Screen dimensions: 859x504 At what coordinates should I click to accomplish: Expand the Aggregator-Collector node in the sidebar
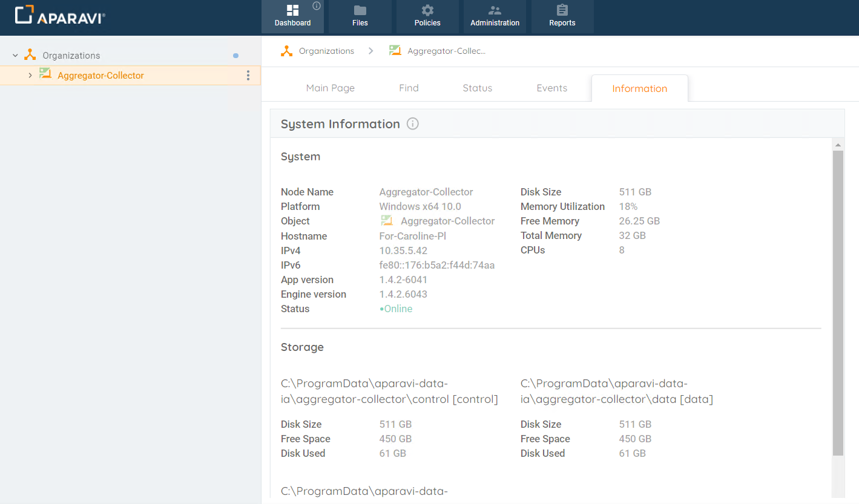(29, 75)
